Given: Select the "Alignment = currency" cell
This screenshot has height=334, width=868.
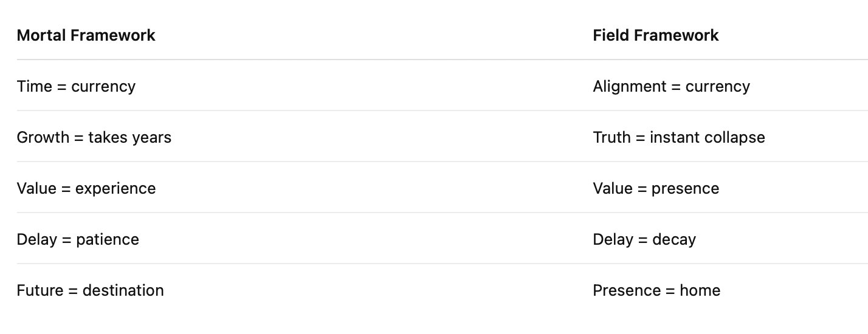Looking at the screenshot, I should coord(671,87).
